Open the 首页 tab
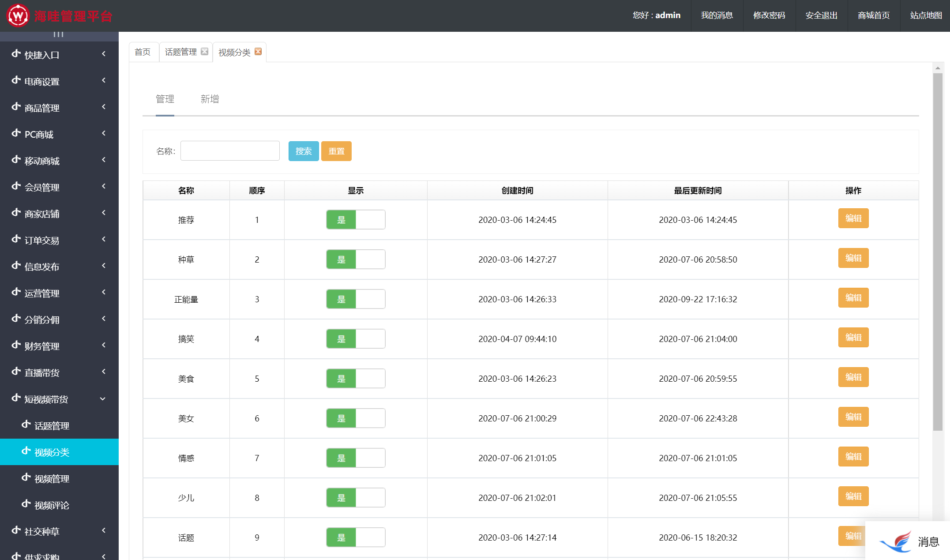Viewport: 950px width, 560px height. pyautogui.click(x=143, y=52)
